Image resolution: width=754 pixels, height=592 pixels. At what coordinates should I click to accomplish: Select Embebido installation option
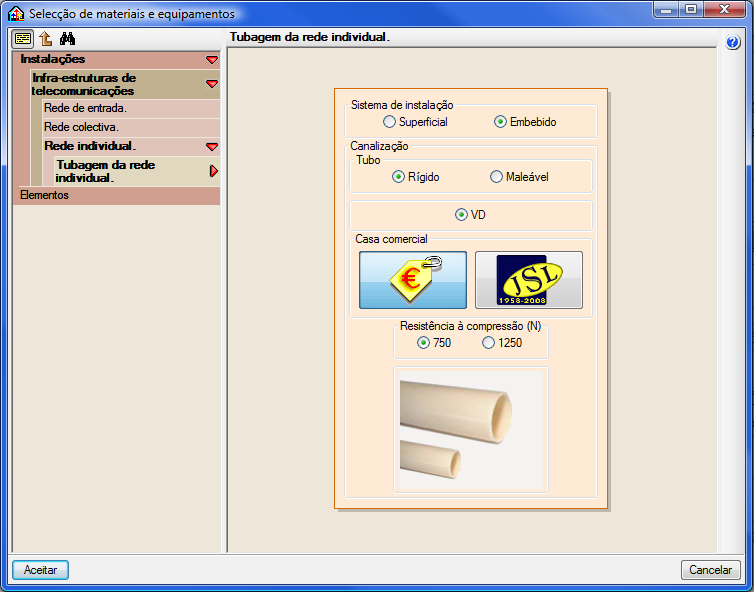pyautogui.click(x=500, y=122)
